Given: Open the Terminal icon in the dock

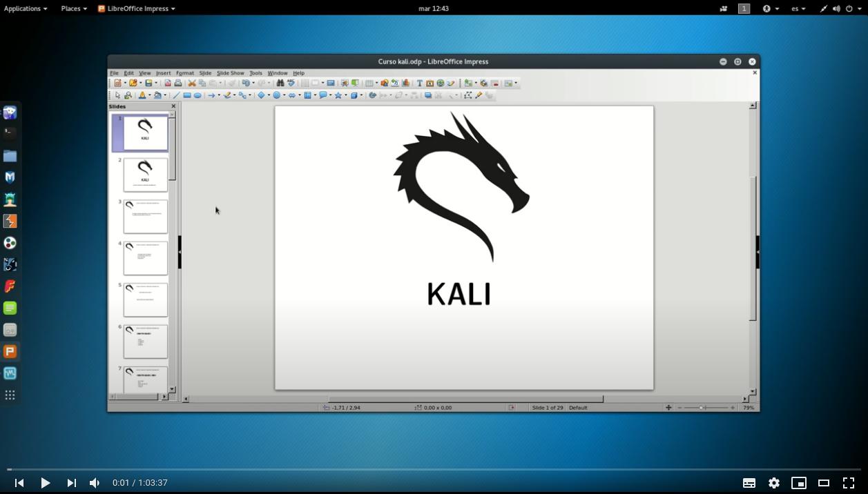Looking at the screenshot, I should (10, 133).
